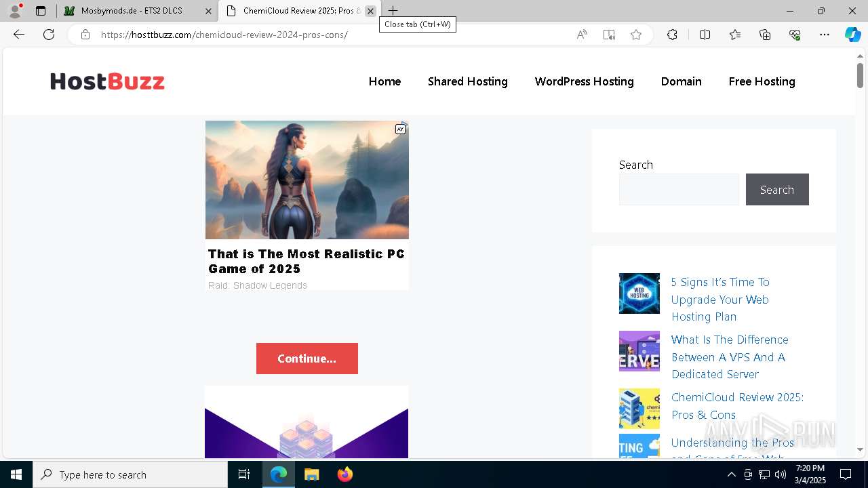Open '5 Signs It's Time To Upgrade' article

720,300
